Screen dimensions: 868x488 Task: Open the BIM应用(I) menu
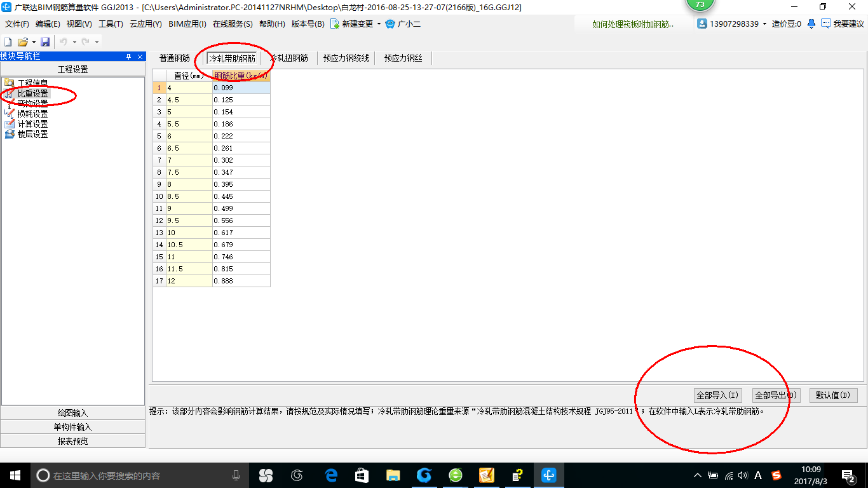187,24
